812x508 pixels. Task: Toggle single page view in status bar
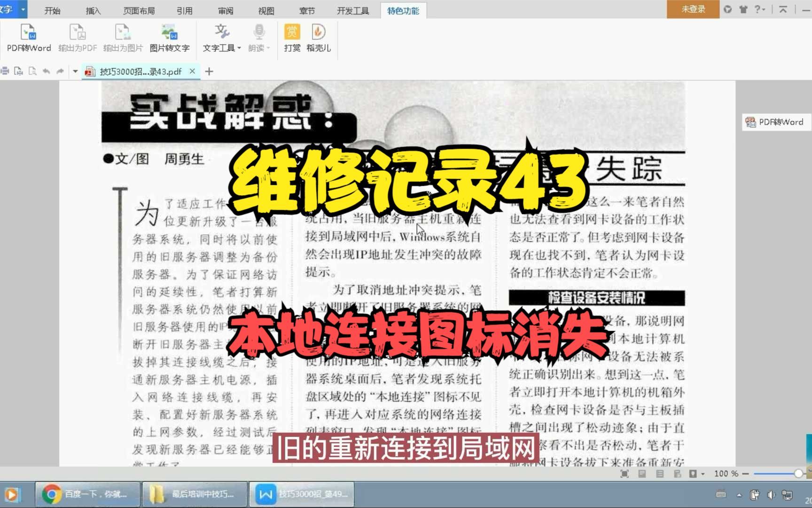pyautogui.click(x=641, y=474)
